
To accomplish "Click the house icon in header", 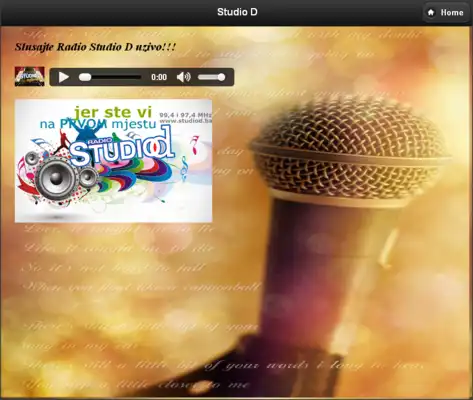I will [431, 13].
